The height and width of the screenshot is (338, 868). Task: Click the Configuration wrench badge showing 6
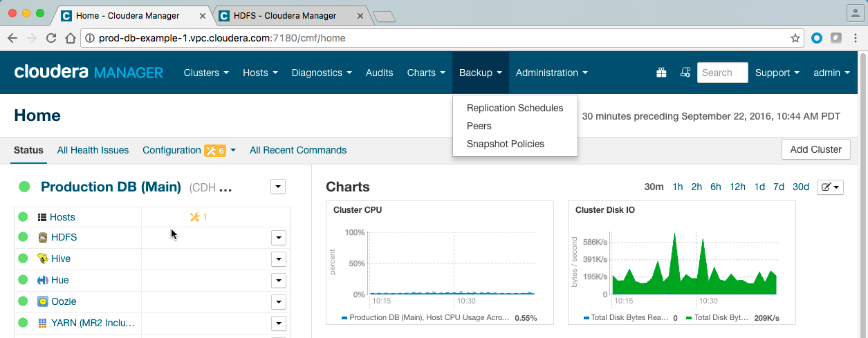pyautogui.click(x=215, y=150)
